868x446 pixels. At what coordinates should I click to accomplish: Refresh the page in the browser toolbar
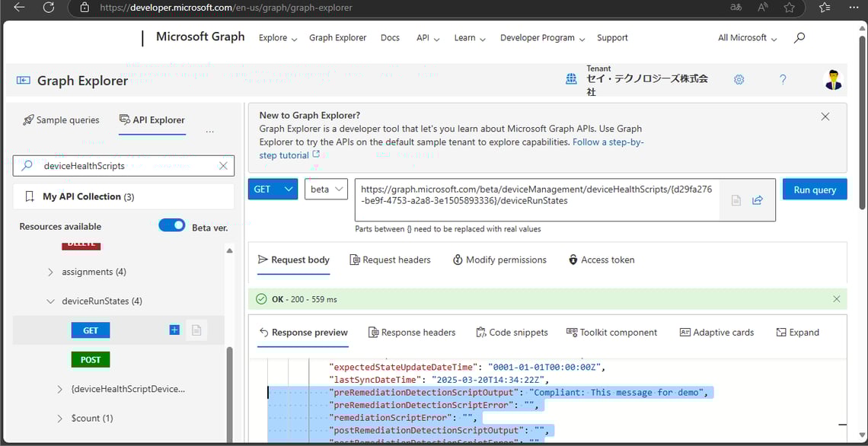pos(49,8)
